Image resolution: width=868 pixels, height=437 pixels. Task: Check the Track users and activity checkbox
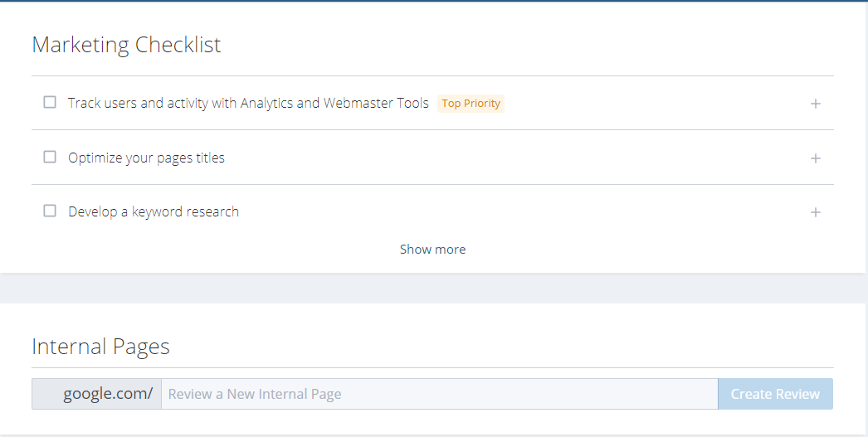(x=50, y=103)
